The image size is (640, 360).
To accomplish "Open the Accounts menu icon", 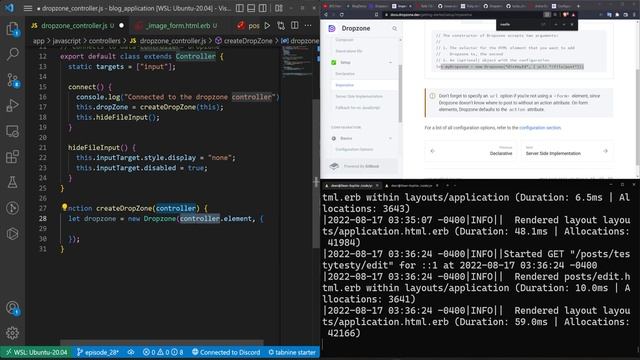I will [12, 308].
